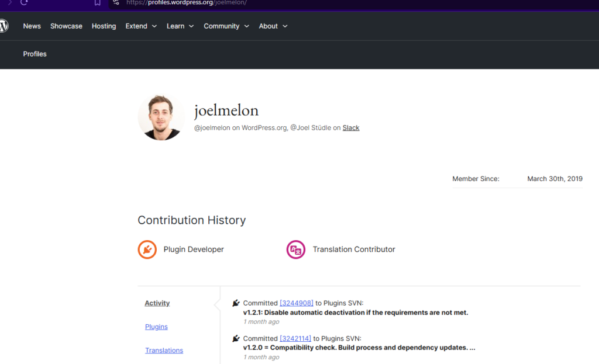Click the WordPress logo icon
Screen dimensions: 599x364
pyautogui.click(x=4, y=26)
